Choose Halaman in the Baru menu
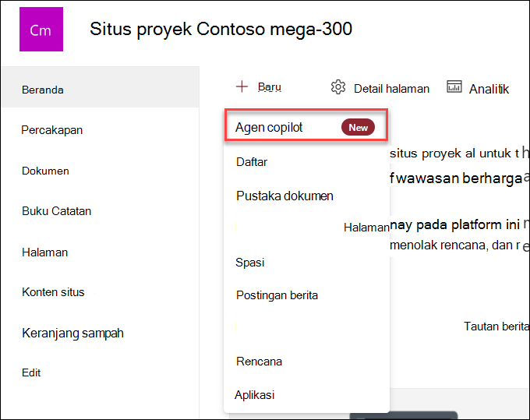 click(x=366, y=228)
